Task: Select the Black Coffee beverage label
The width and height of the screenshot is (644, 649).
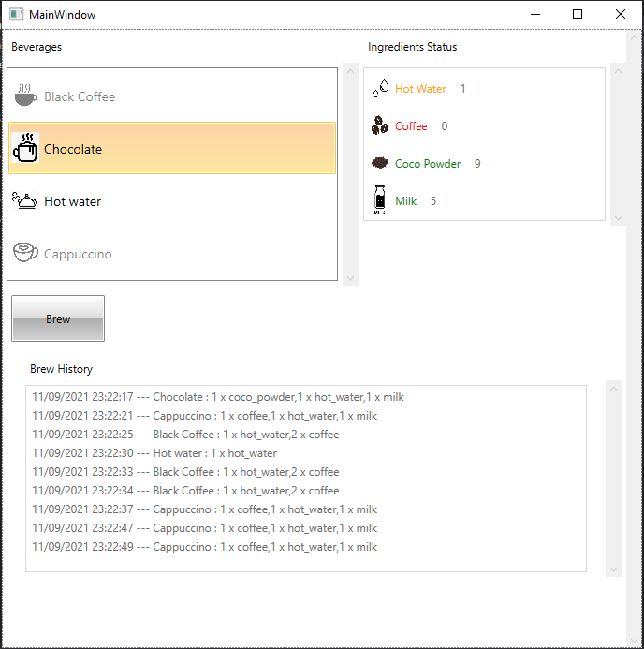Action: (x=80, y=96)
